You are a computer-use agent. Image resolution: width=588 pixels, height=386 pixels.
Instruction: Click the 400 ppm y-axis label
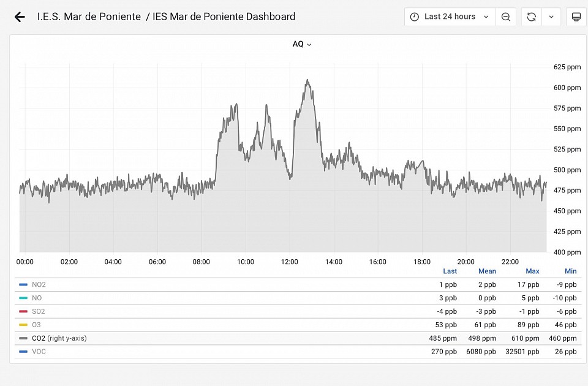(567, 252)
